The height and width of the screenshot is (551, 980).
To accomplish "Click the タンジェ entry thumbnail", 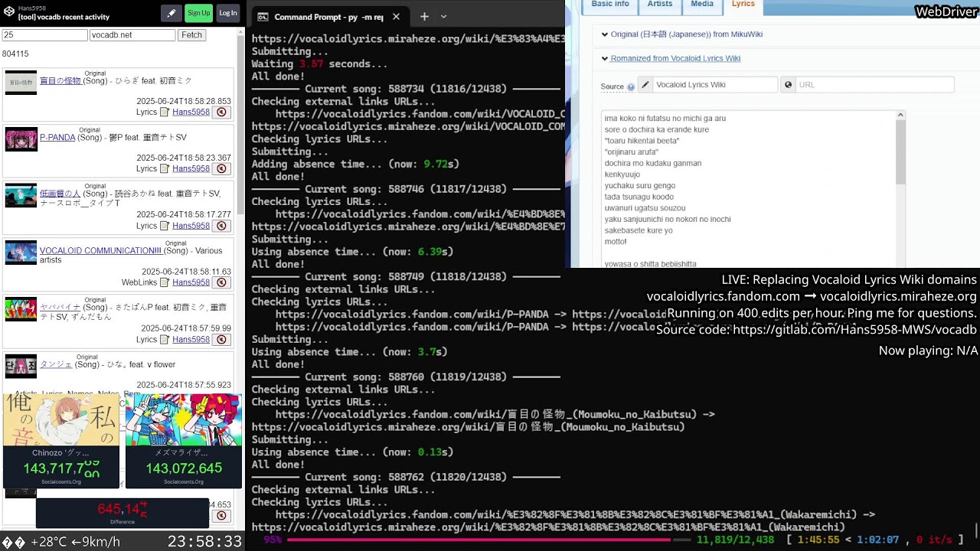I will coord(21,367).
